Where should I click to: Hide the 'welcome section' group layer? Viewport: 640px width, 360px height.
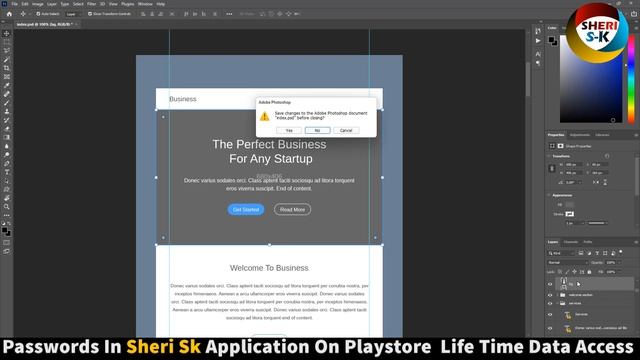pyautogui.click(x=550, y=295)
